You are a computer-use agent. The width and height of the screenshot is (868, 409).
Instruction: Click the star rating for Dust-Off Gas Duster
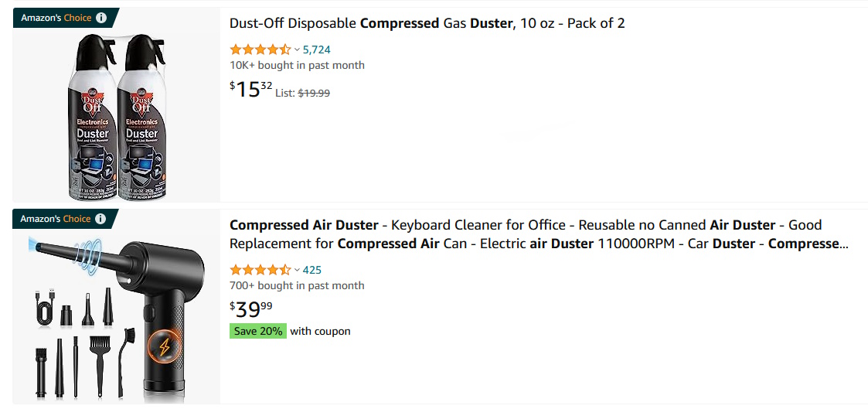coord(260,49)
